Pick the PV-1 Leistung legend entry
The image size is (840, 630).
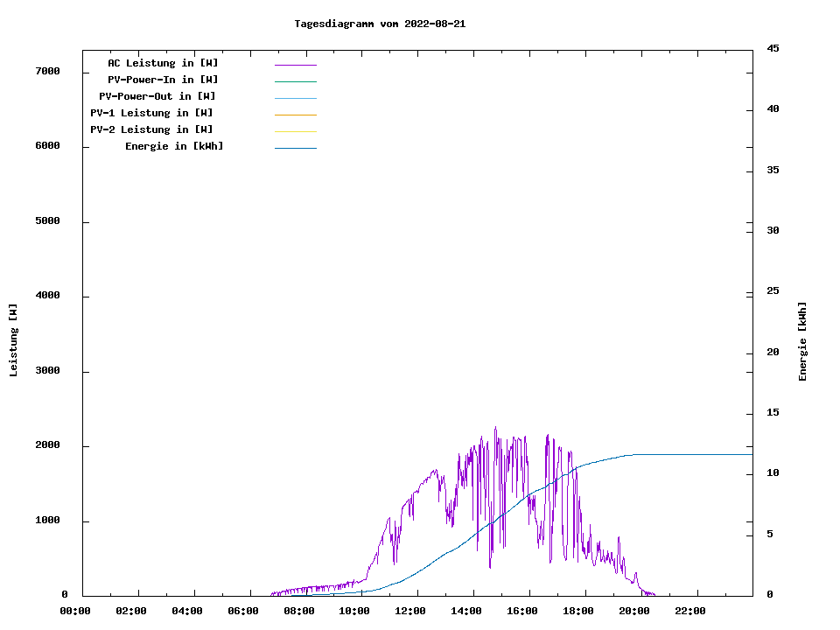click(x=151, y=113)
